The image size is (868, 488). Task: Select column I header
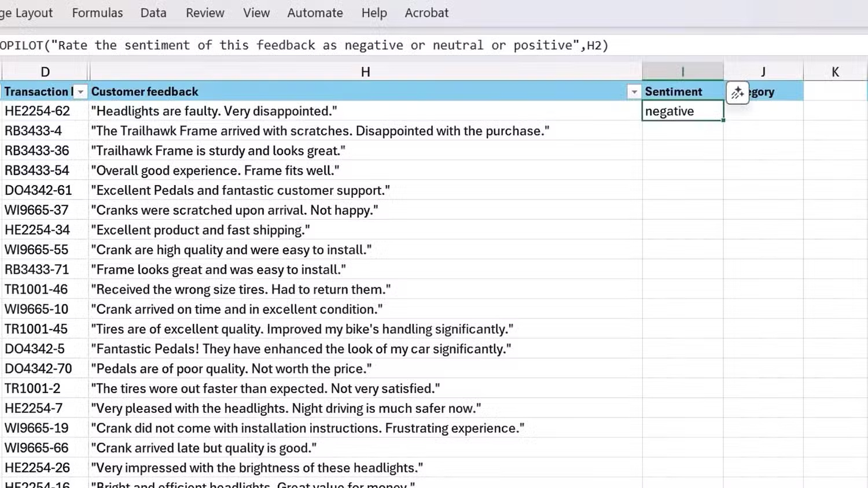click(x=683, y=71)
